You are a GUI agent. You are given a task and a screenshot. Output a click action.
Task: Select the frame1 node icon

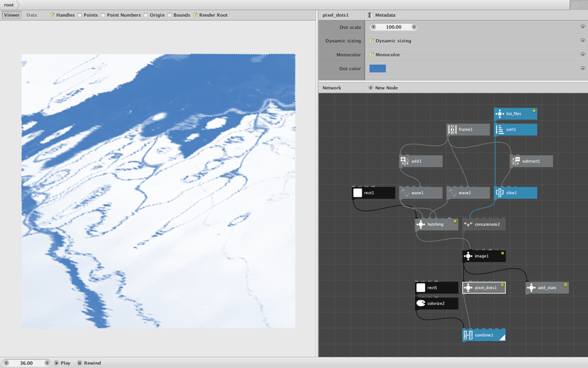click(452, 130)
